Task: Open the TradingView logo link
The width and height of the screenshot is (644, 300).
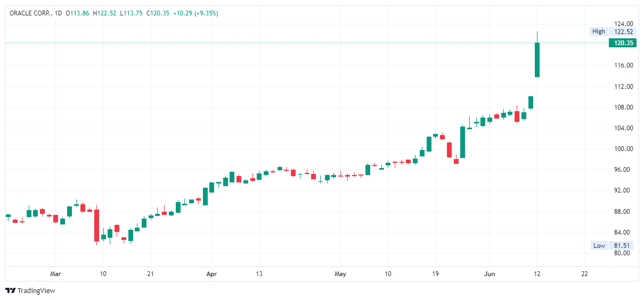Action: (x=30, y=290)
